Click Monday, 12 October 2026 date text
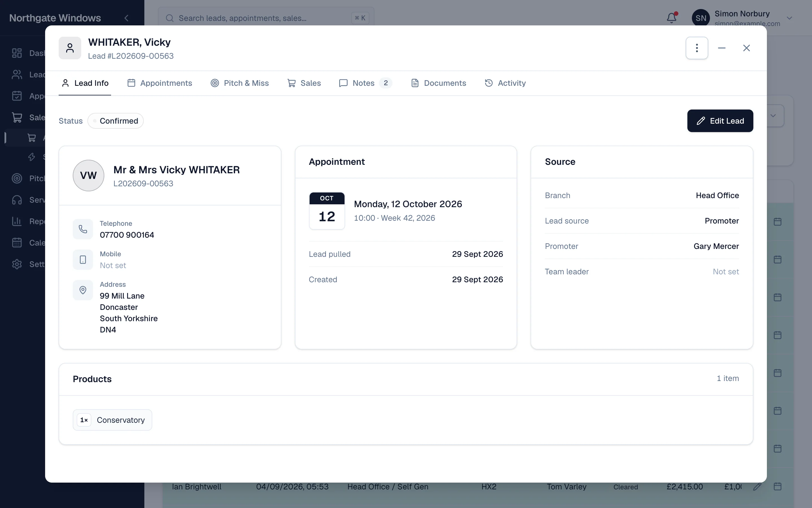The width and height of the screenshot is (812, 508). (408, 204)
